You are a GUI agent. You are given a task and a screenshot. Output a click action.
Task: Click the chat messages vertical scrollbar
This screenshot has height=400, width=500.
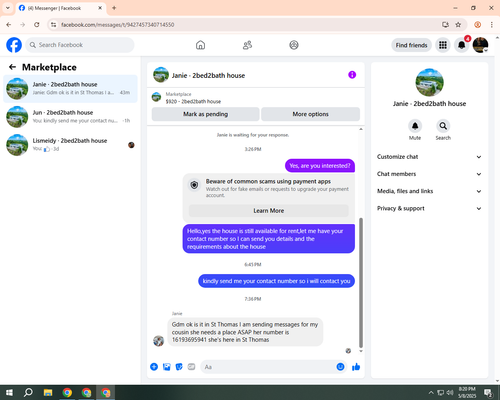[x=361, y=283]
